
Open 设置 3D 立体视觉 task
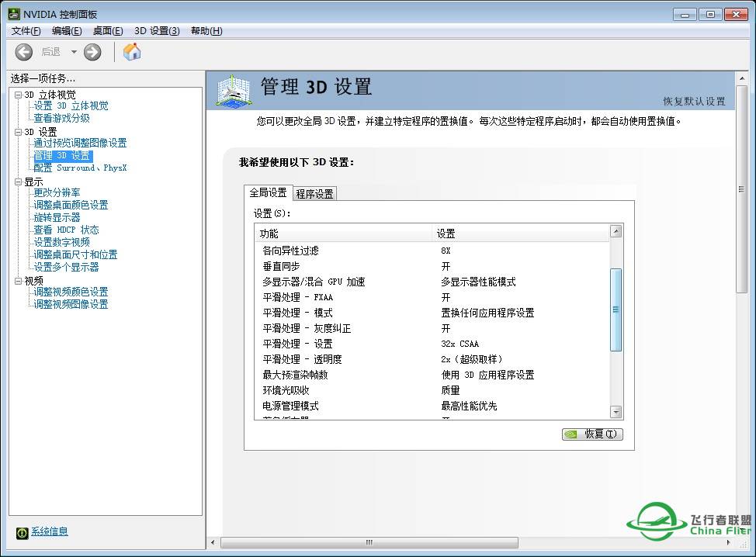71,106
